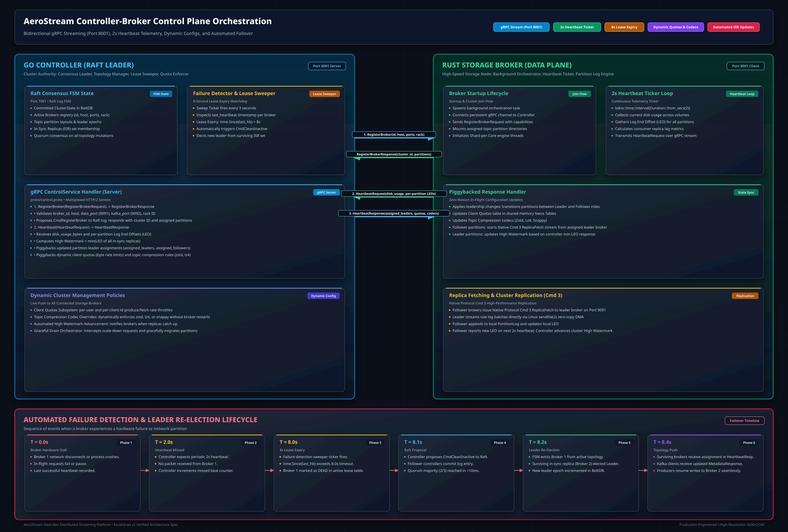
Task: Click Replica Fetching & Cluster Replication heading
Action: tap(506, 295)
